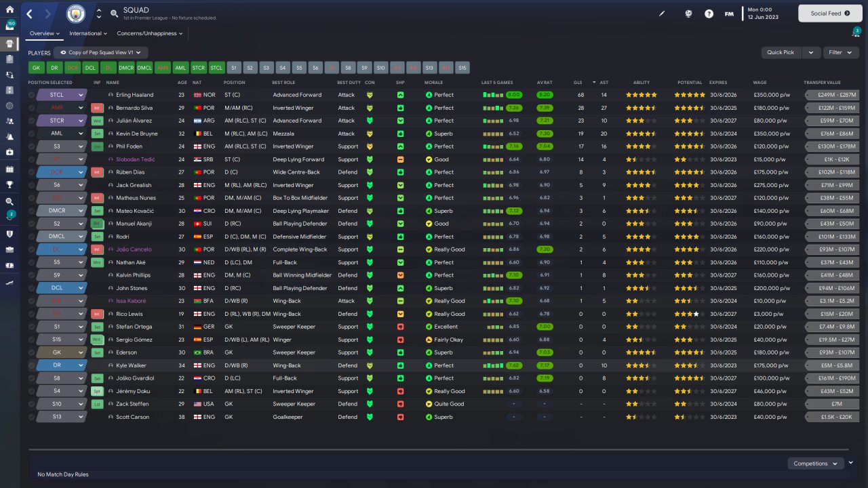The height and width of the screenshot is (488, 868).
Task: Click the Manchester City club badge
Action: pyautogui.click(x=76, y=14)
